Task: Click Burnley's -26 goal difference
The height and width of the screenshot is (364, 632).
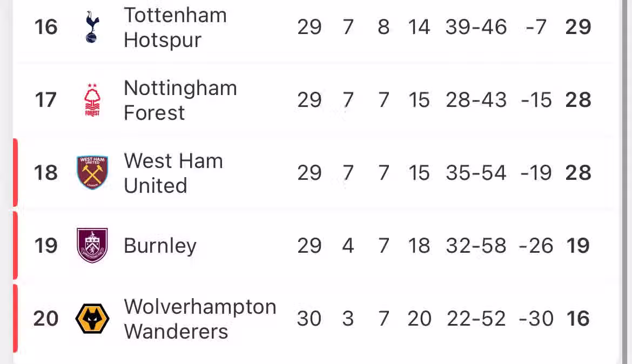Action: tap(536, 246)
